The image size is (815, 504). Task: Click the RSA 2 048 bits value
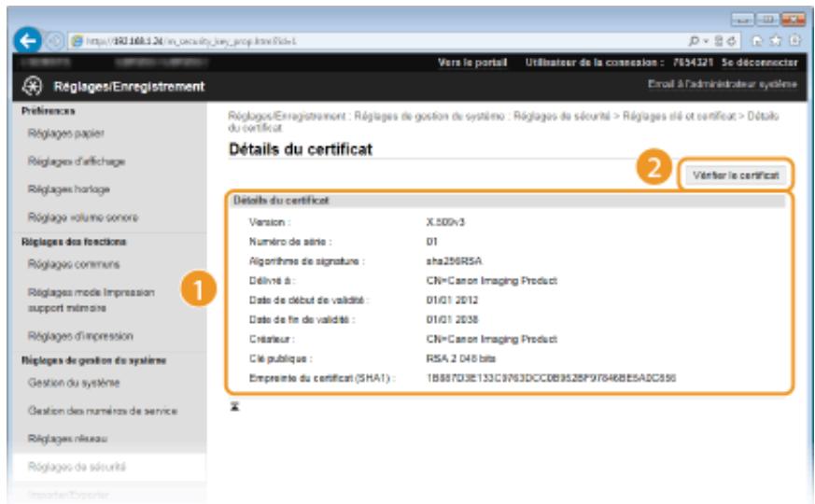[460, 358]
